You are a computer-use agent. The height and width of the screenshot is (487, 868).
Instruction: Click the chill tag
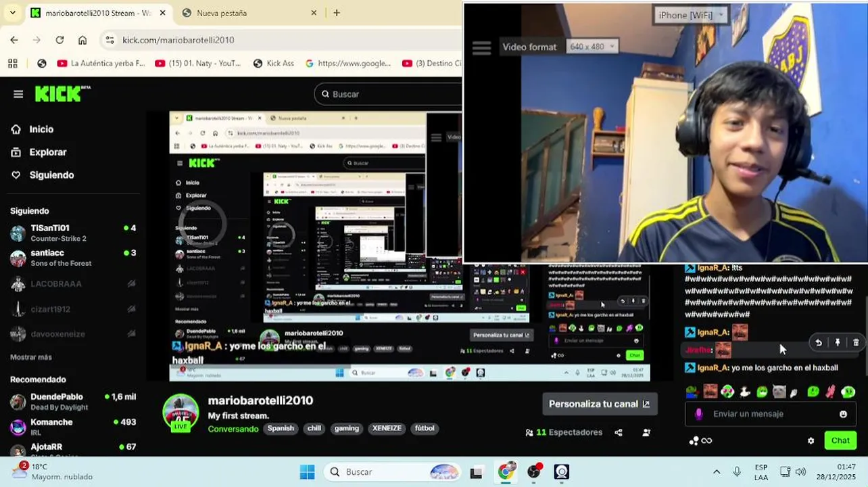(x=314, y=428)
